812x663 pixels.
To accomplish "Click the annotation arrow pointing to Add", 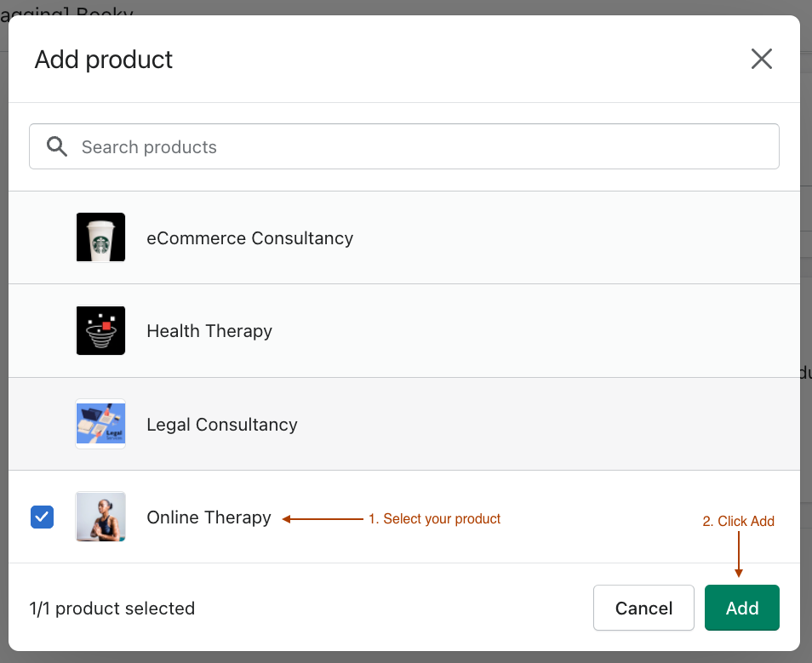I will pos(739,557).
